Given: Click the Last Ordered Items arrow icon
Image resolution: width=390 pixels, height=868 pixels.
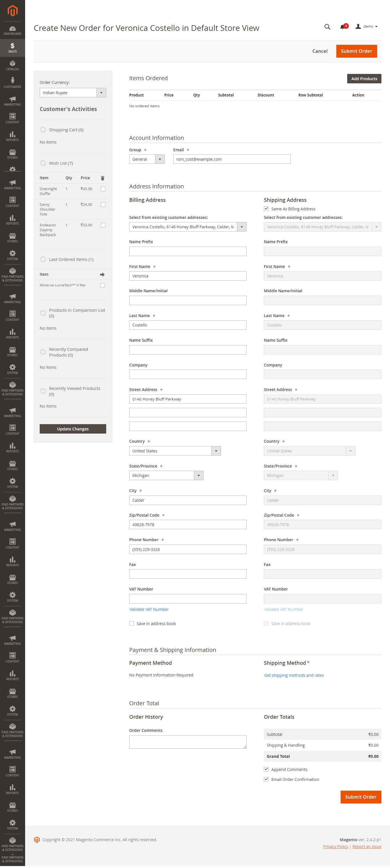Looking at the screenshot, I should [x=102, y=275].
